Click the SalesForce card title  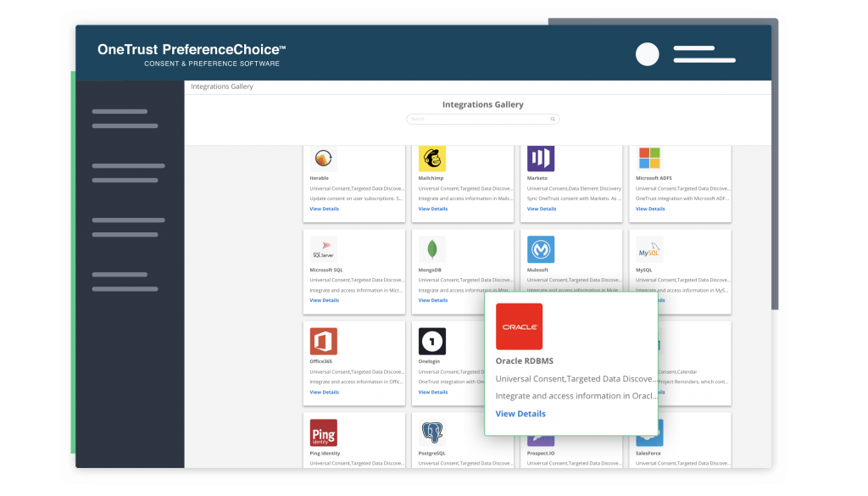point(648,454)
